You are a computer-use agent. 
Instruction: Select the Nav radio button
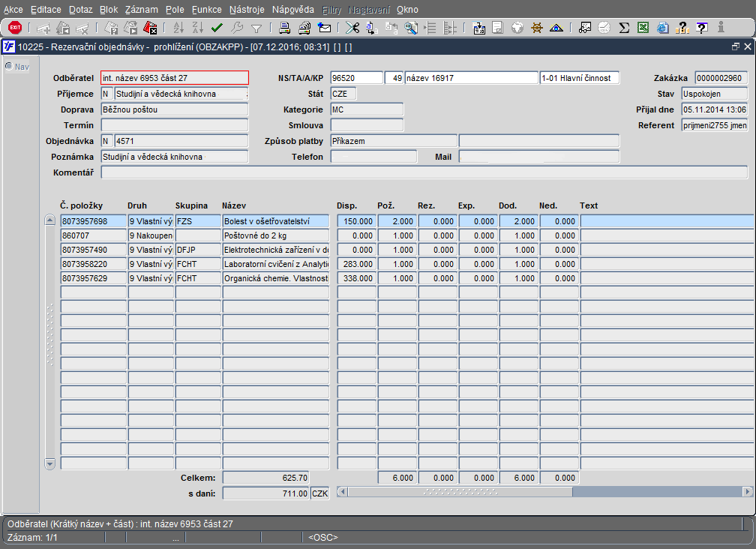[x=9, y=66]
